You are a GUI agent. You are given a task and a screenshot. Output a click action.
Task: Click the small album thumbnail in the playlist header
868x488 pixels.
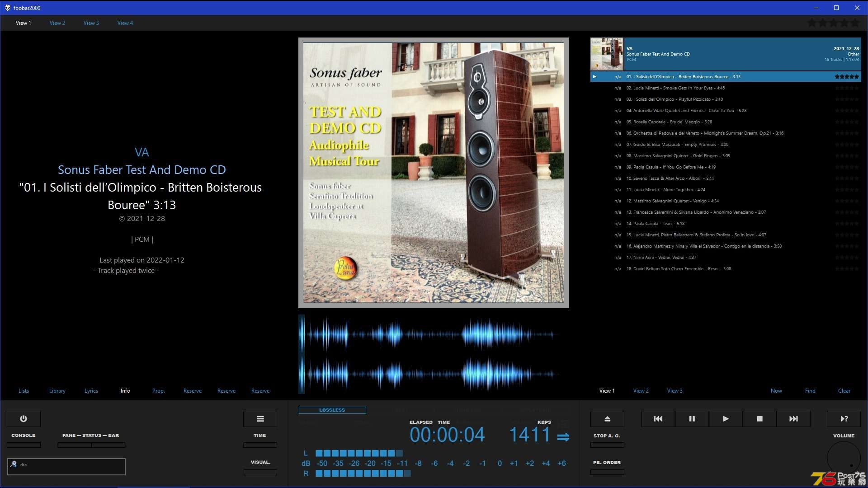607,54
